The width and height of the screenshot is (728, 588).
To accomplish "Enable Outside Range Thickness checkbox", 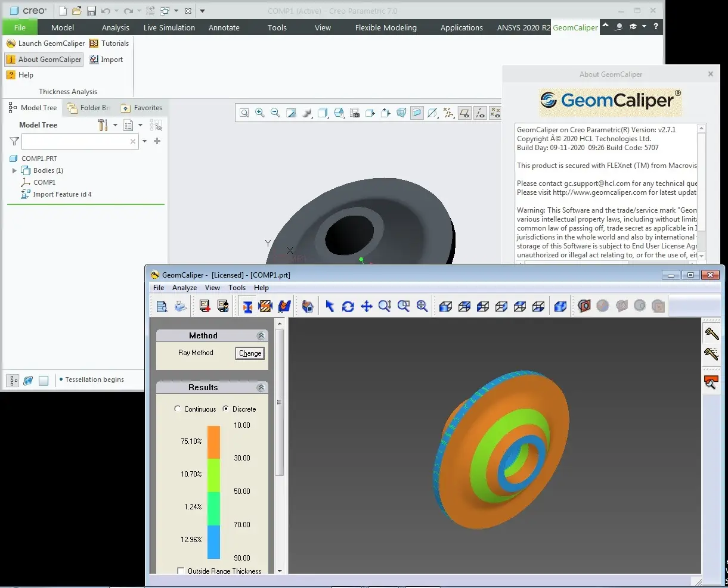I will tap(181, 571).
